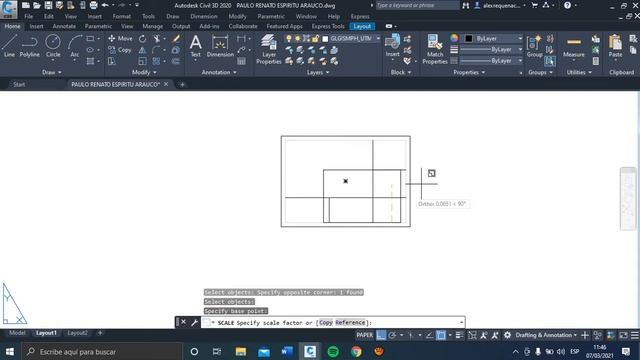Image resolution: width=640 pixels, height=360 pixels.
Task: Toggle the layer lock icon
Action: click(x=315, y=38)
